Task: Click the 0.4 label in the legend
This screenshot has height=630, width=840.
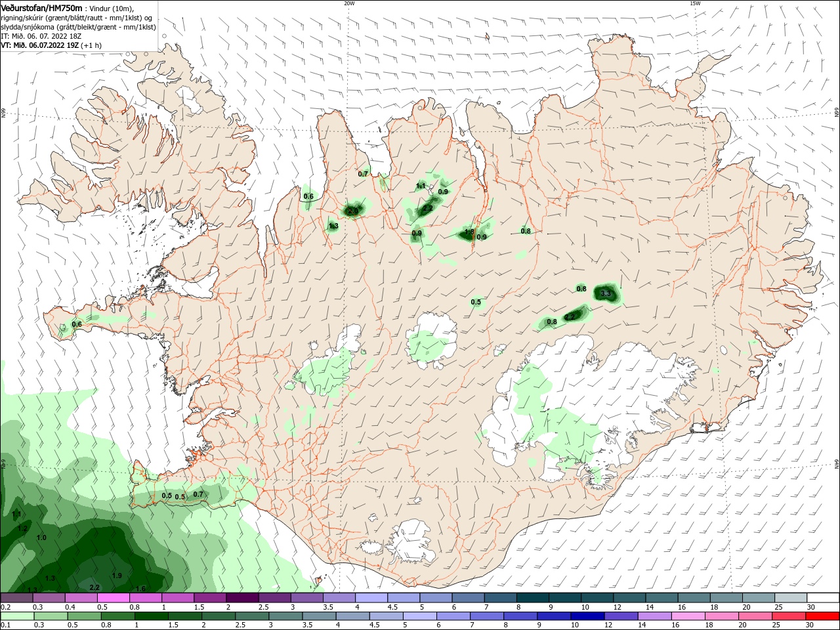Action: point(71,607)
